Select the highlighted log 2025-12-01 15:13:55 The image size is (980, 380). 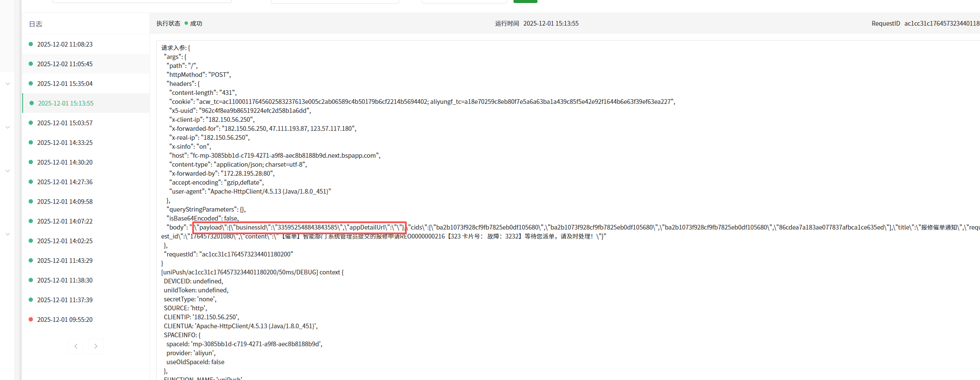pyautogui.click(x=65, y=103)
